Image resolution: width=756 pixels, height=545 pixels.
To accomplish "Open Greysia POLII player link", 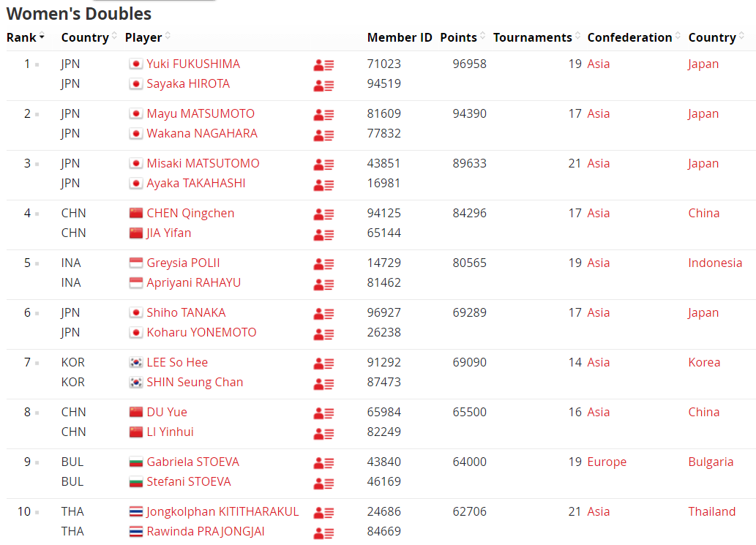I will 183,263.
